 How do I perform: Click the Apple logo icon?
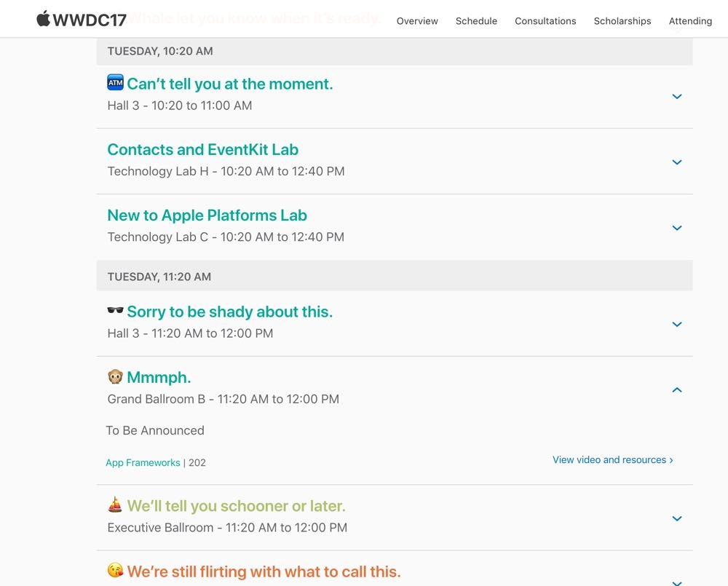pos(44,19)
